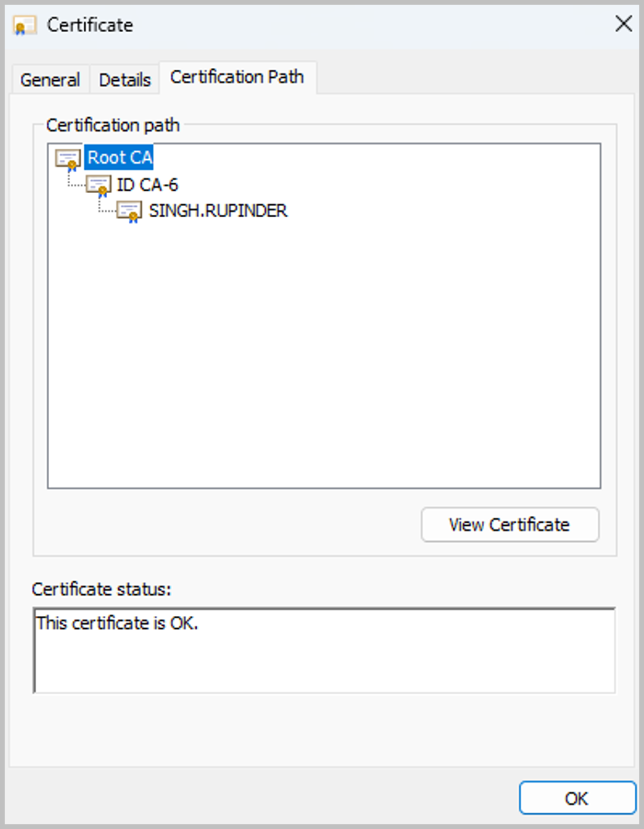644x829 pixels.
Task: Select ID CA-6 in certification path
Action: tap(147, 185)
